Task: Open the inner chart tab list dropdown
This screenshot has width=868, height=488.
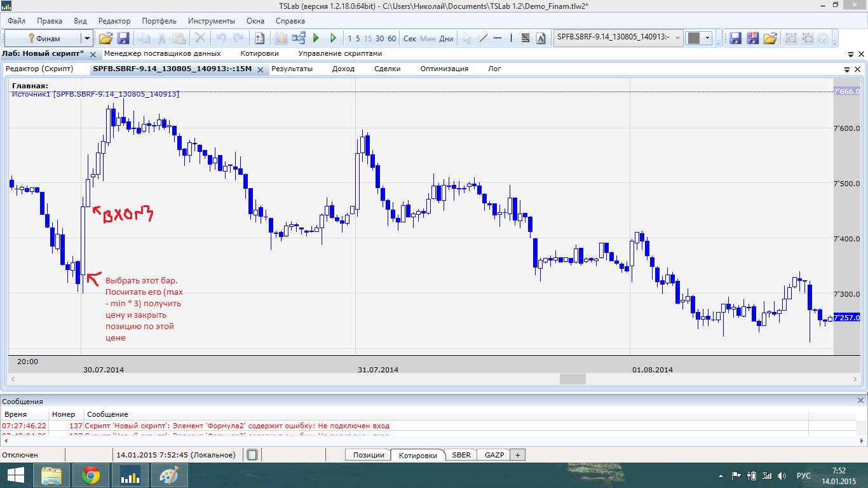Action: tap(847, 69)
